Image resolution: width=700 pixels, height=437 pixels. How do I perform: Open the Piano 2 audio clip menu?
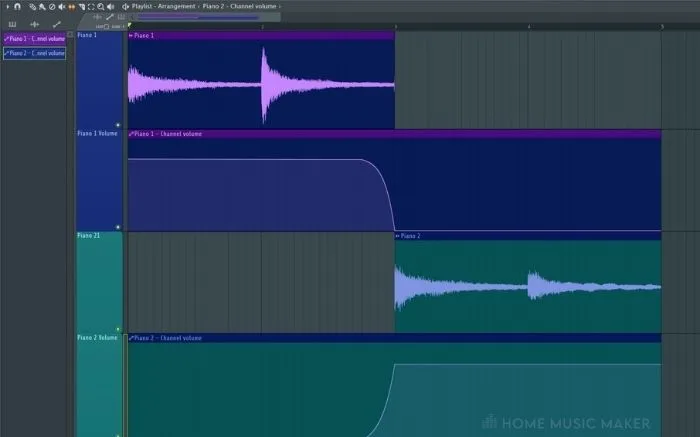[x=397, y=236]
